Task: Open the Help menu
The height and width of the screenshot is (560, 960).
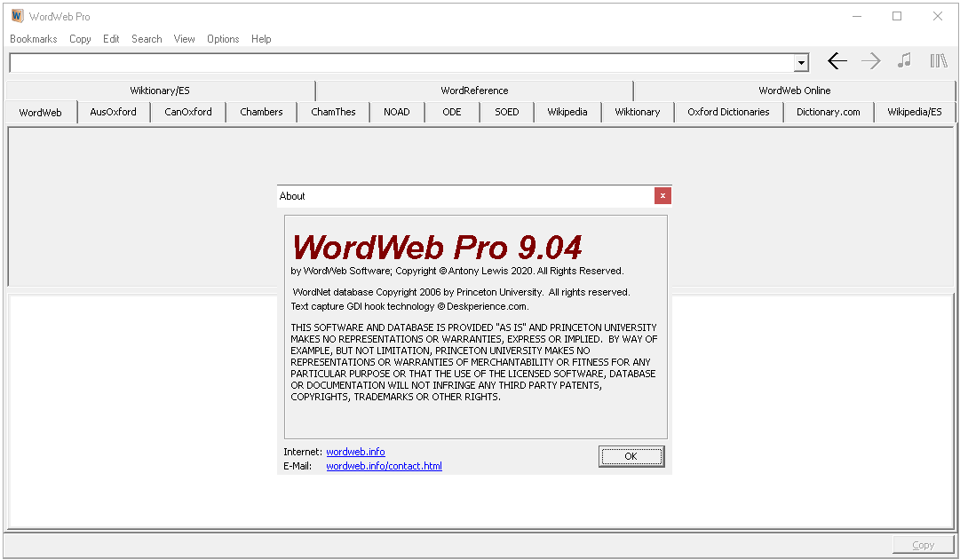Action: [x=261, y=38]
